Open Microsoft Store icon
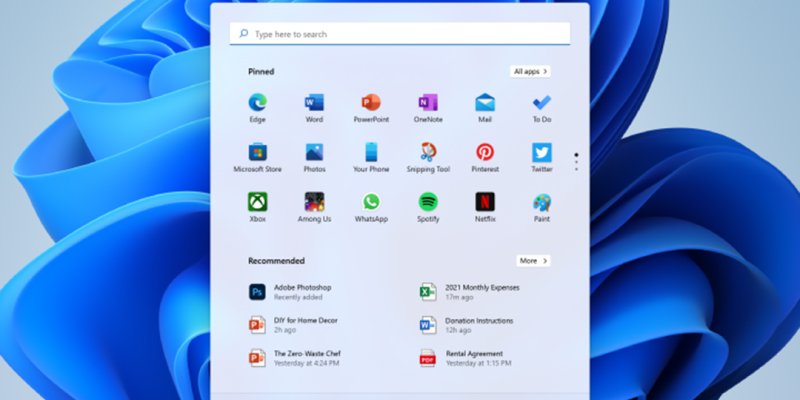The image size is (800, 400). click(257, 153)
